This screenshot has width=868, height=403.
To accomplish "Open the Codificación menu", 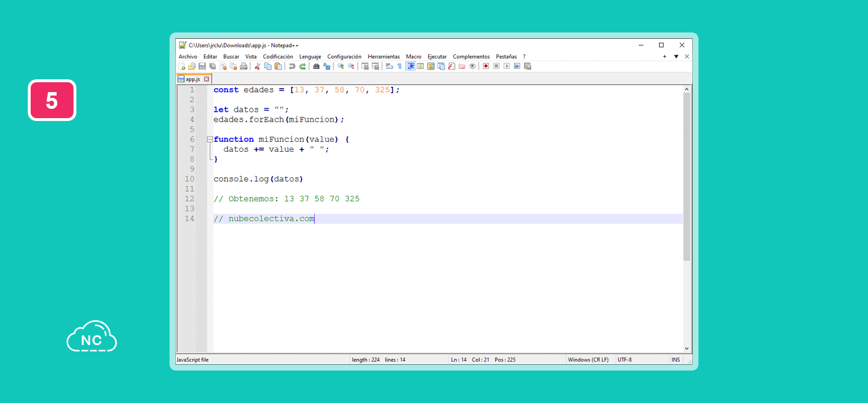I will coord(278,57).
